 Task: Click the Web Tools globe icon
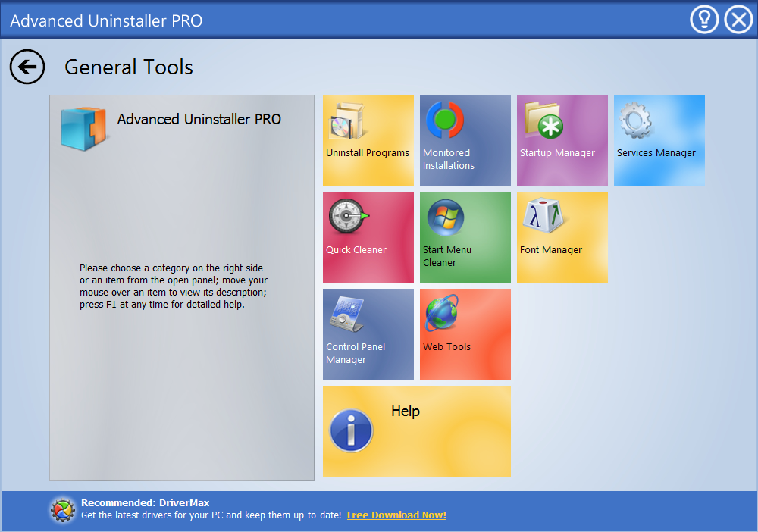click(442, 312)
